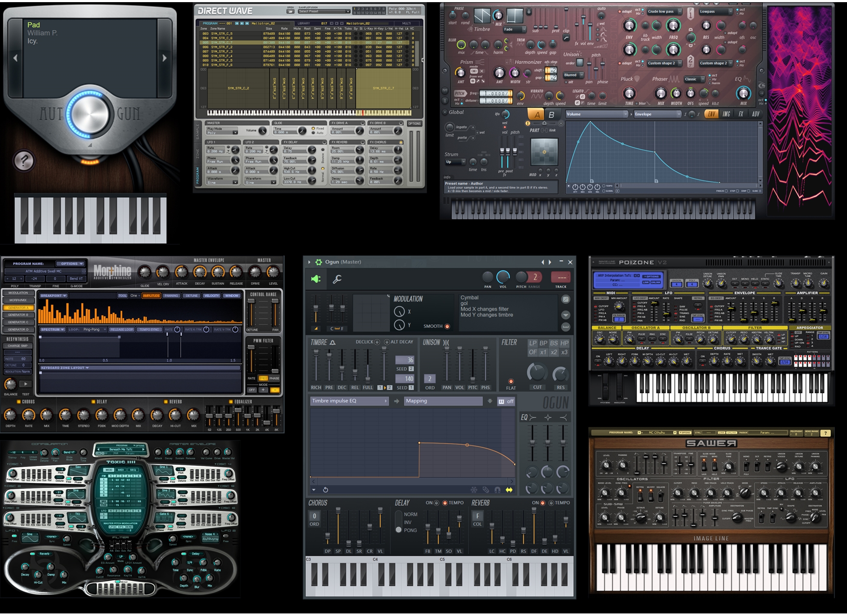Viewport: 847px width, 616px height.
Task: Click the Ogun randomize dice icon
Action: [566, 299]
